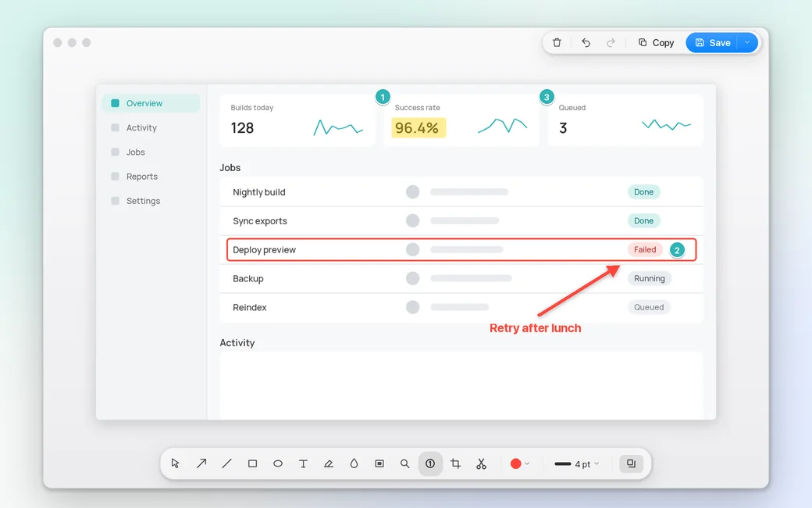Select the Crop tool
This screenshot has height=508, width=812.
click(x=455, y=463)
